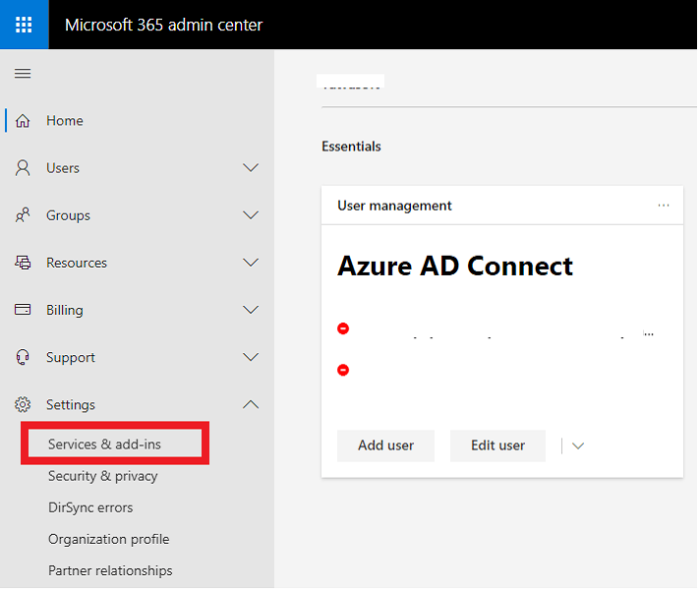700x592 pixels.
Task: Select Resources label in sidebar
Action: click(x=77, y=263)
